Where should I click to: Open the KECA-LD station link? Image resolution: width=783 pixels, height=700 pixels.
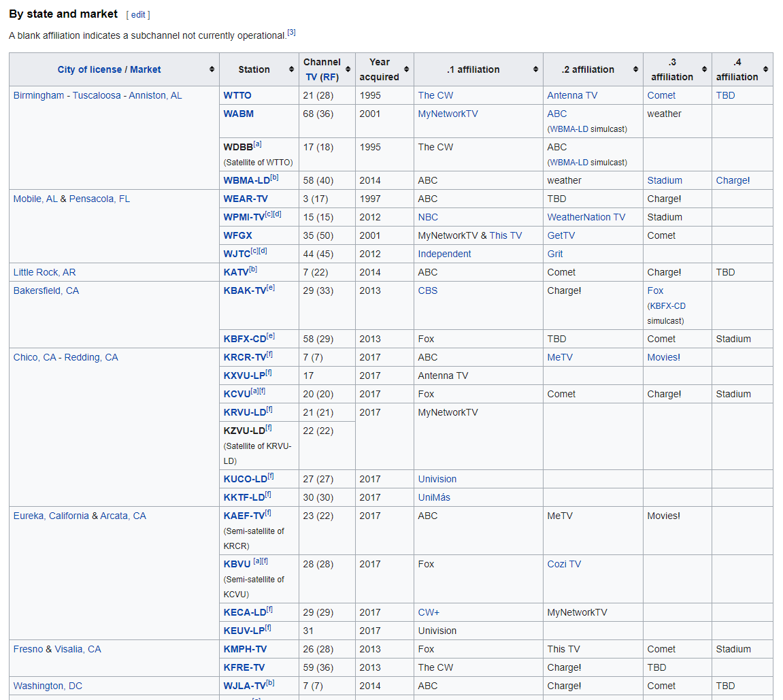point(245,613)
